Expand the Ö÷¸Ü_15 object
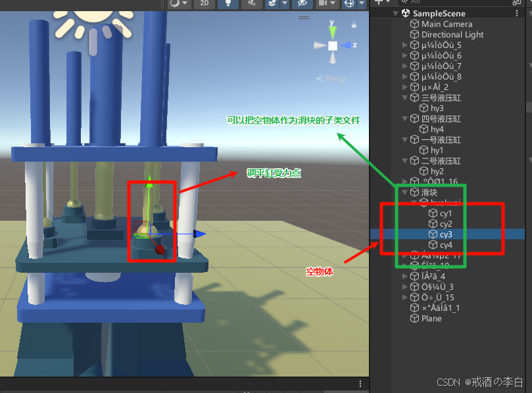Viewport: 532px width, 393px height. pos(404,297)
